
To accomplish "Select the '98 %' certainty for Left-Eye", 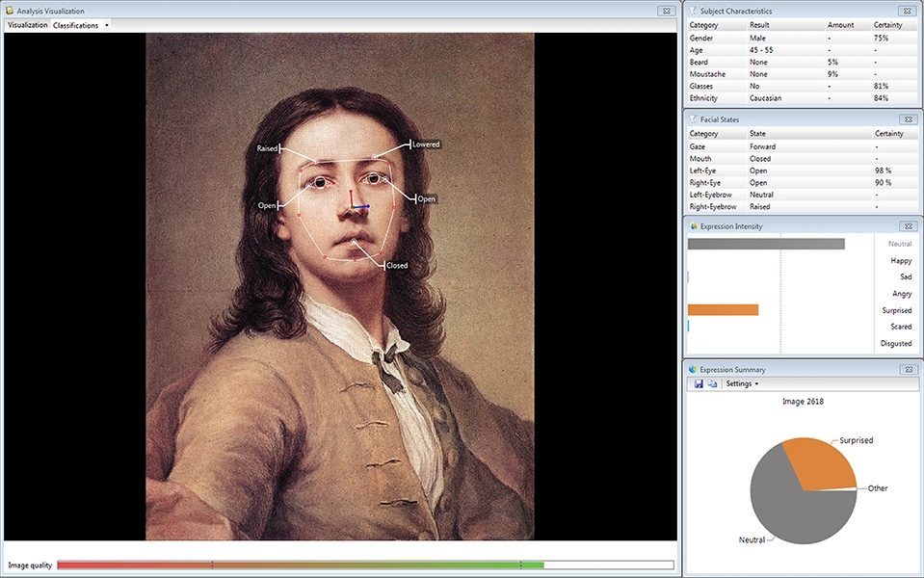I will [884, 171].
